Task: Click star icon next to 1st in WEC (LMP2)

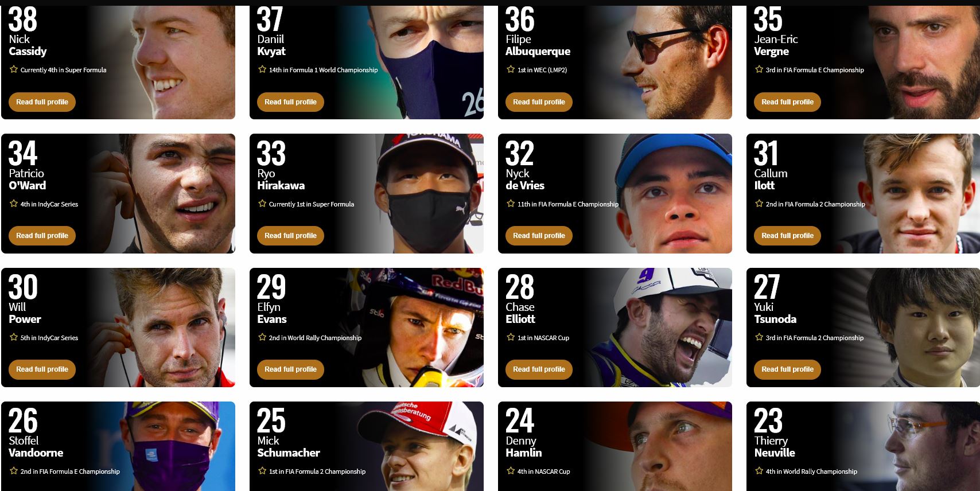Action: click(511, 69)
